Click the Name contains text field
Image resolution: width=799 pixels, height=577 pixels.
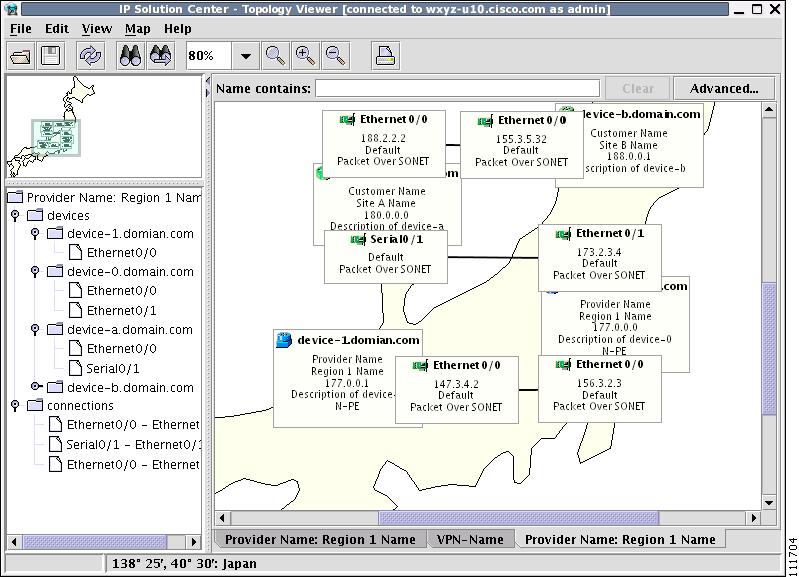[458, 88]
